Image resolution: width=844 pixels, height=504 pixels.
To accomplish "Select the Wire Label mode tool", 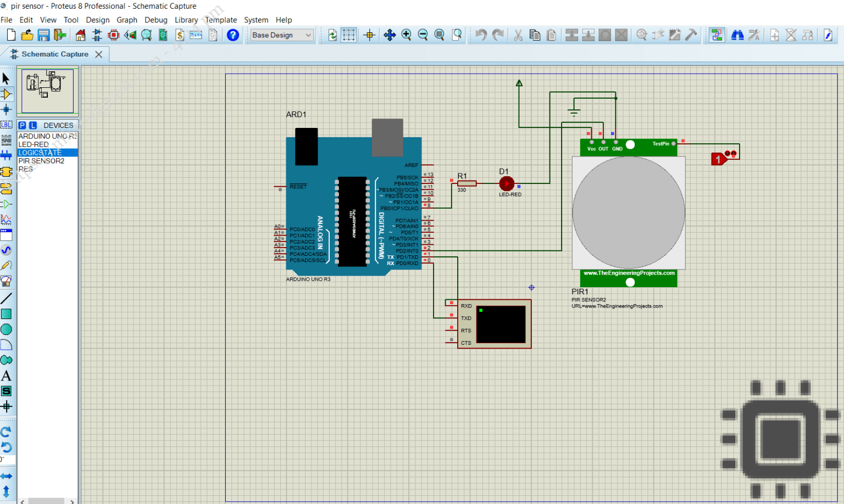I will (x=7, y=124).
